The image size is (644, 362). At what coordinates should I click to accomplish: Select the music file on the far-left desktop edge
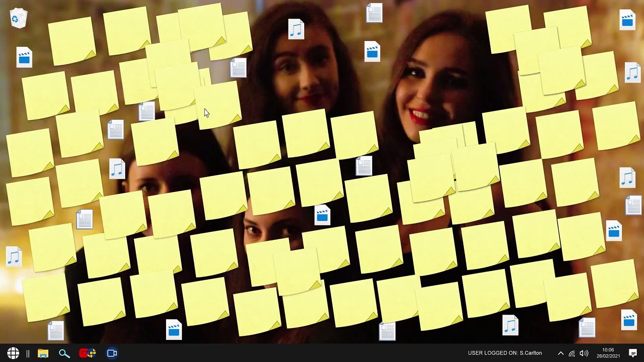point(14,257)
